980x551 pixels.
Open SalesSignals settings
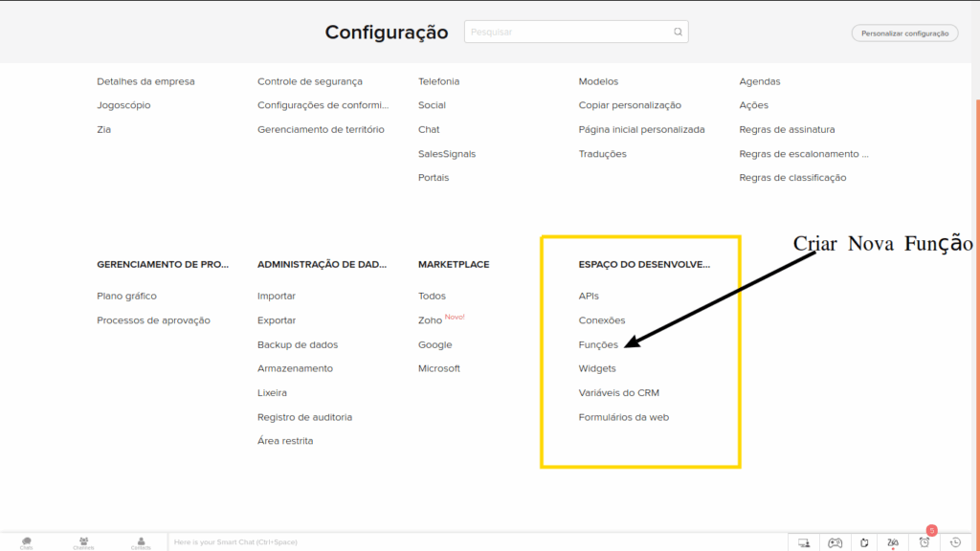click(447, 154)
